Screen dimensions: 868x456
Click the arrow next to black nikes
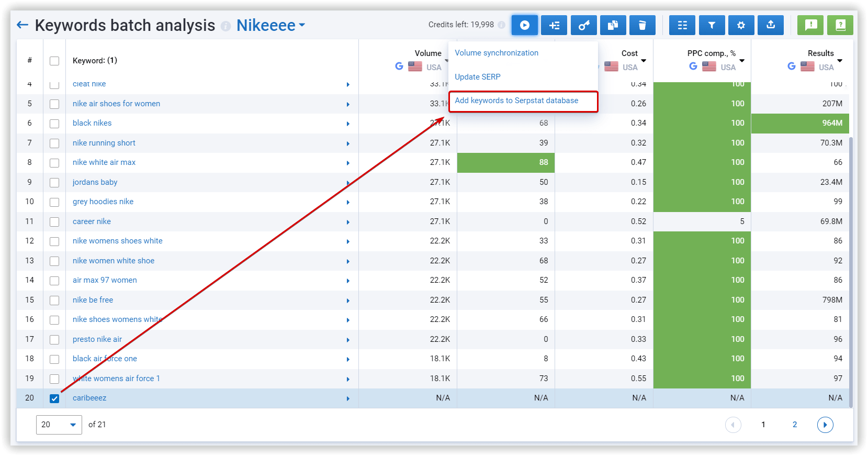[348, 124]
